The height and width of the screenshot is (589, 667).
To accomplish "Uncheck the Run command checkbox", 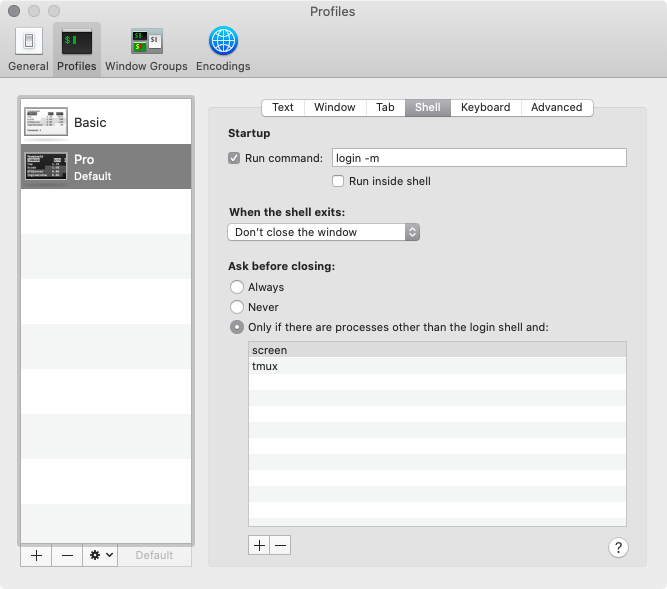I will pos(235,158).
